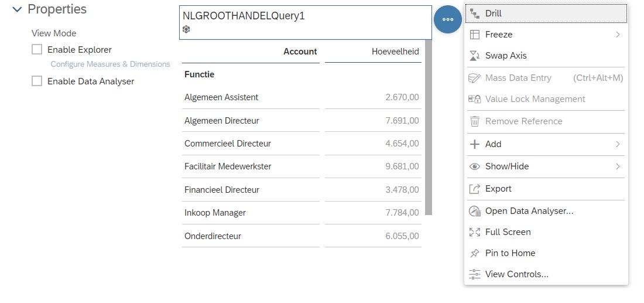Click the Open Data Analyser icon

click(475, 211)
